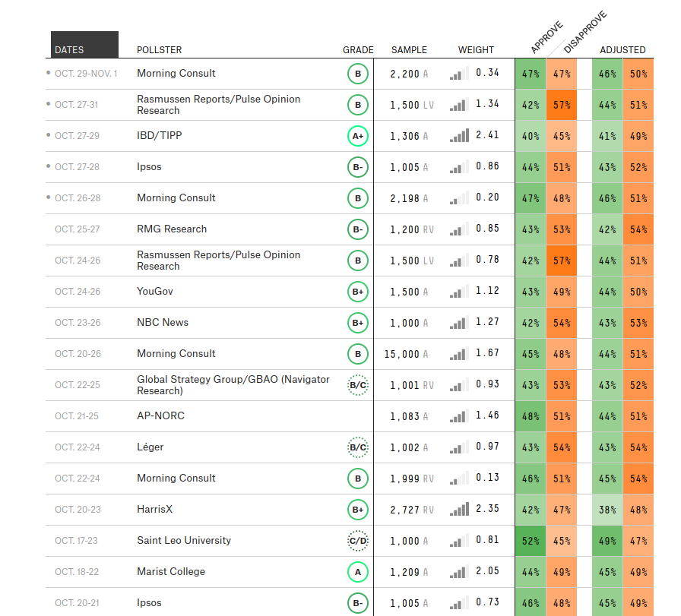Click sample size 1,083 A
The height and width of the screenshot is (616, 681).
click(x=409, y=416)
